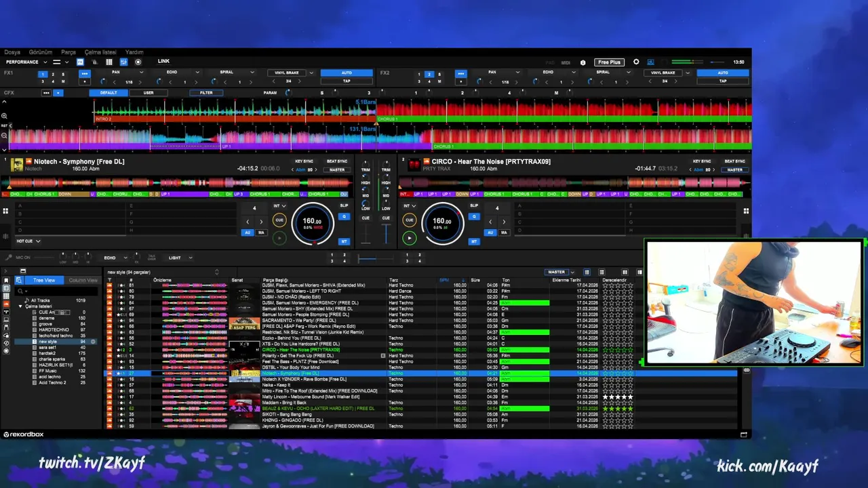
Task: Click the playlist icon in browser sidebar
Action: (x=6, y=288)
